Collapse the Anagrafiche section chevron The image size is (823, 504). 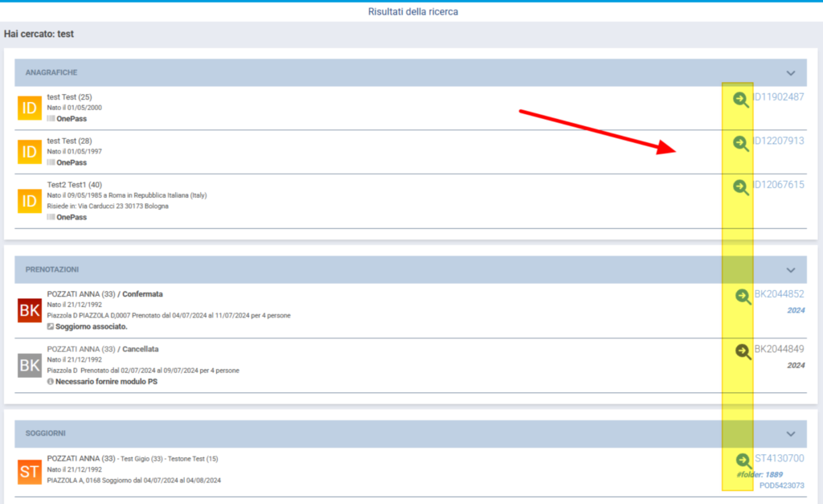tap(791, 73)
